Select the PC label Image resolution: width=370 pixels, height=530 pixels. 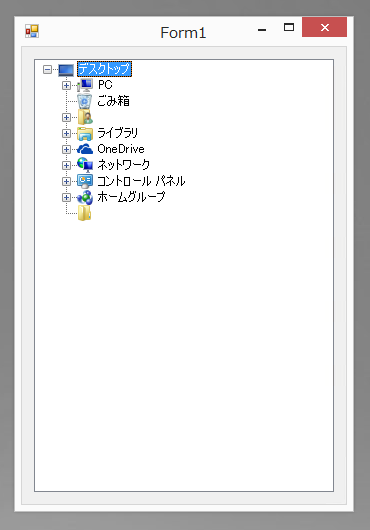105,85
